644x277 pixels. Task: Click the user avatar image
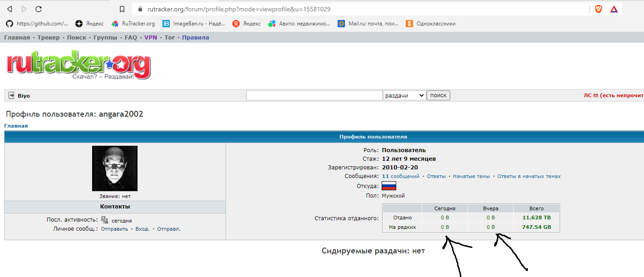tap(115, 168)
